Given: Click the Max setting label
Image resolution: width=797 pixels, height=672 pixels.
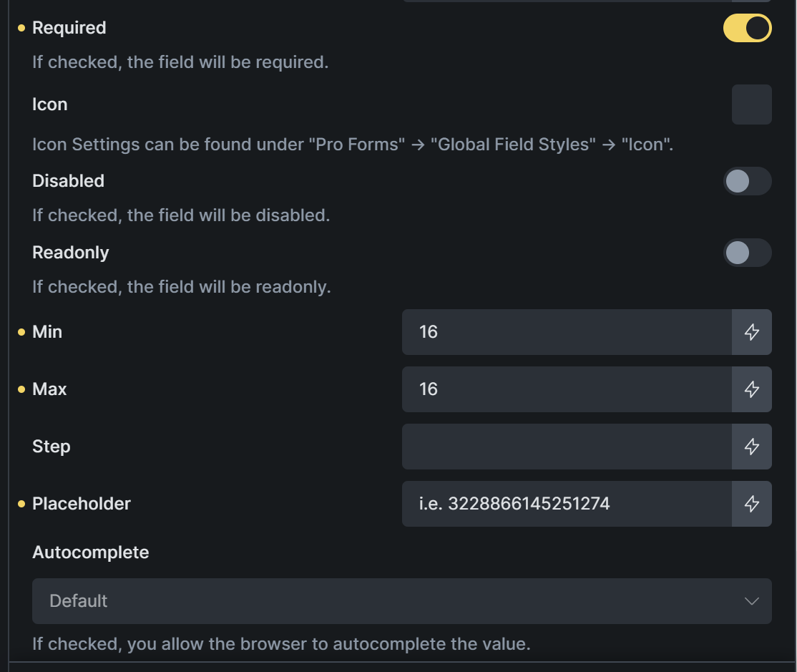Looking at the screenshot, I should tap(49, 389).
